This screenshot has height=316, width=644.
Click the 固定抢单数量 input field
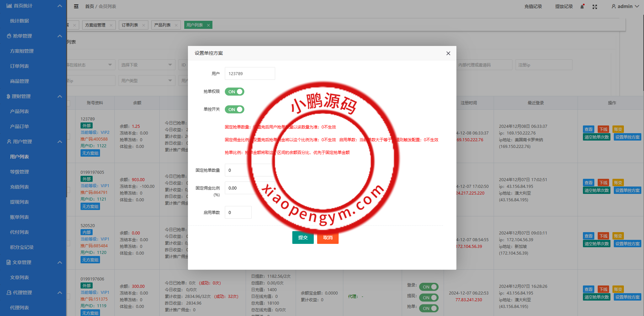(238, 170)
